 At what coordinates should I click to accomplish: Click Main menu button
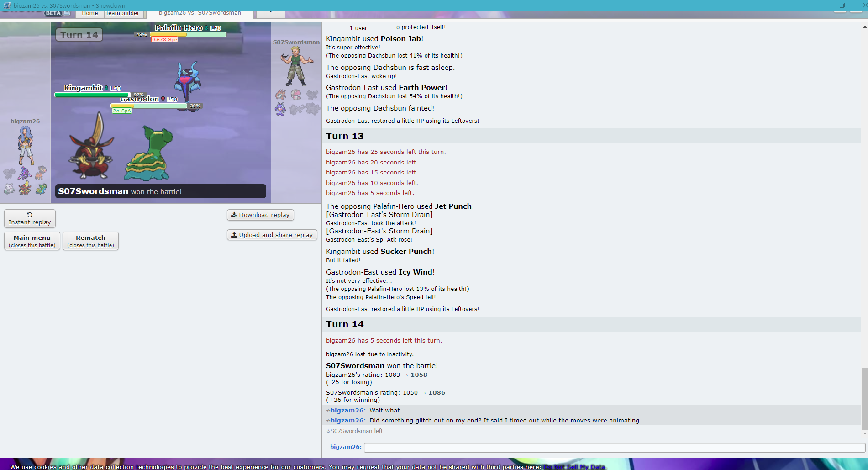pos(32,241)
